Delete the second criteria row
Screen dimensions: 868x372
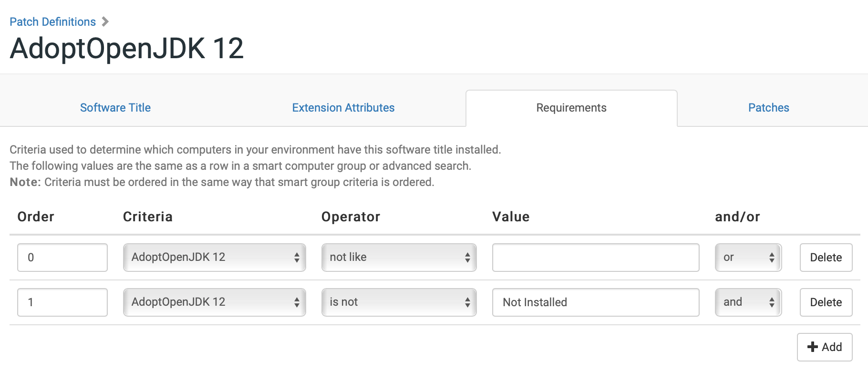click(826, 302)
